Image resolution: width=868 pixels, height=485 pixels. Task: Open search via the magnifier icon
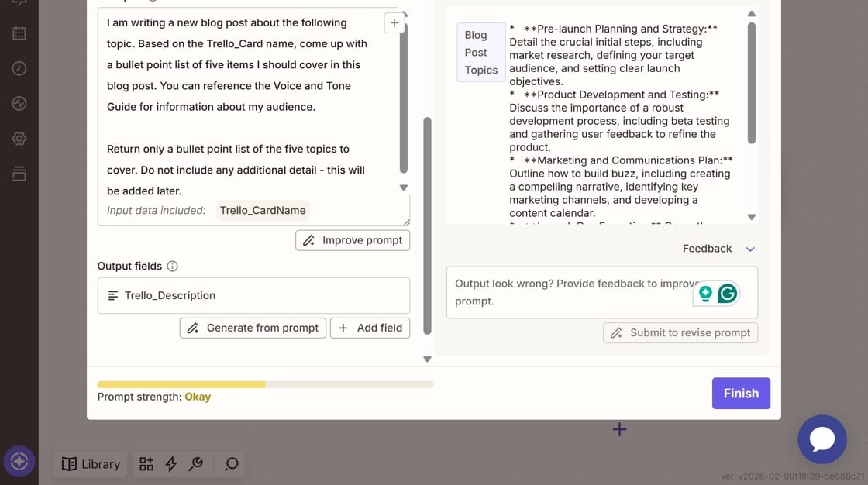(x=230, y=463)
